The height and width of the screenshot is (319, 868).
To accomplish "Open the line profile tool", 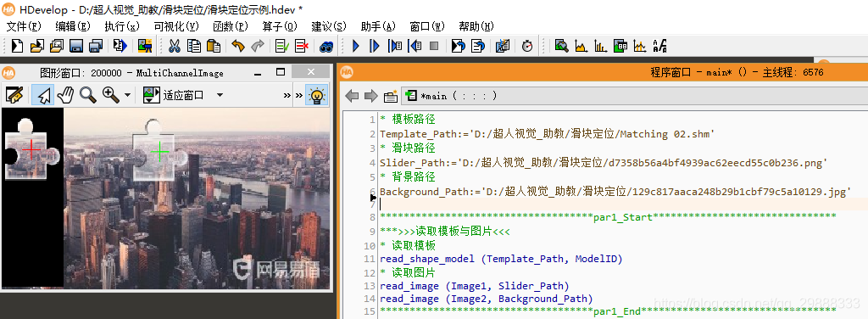I will pyautogui.click(x=640, y=46).
